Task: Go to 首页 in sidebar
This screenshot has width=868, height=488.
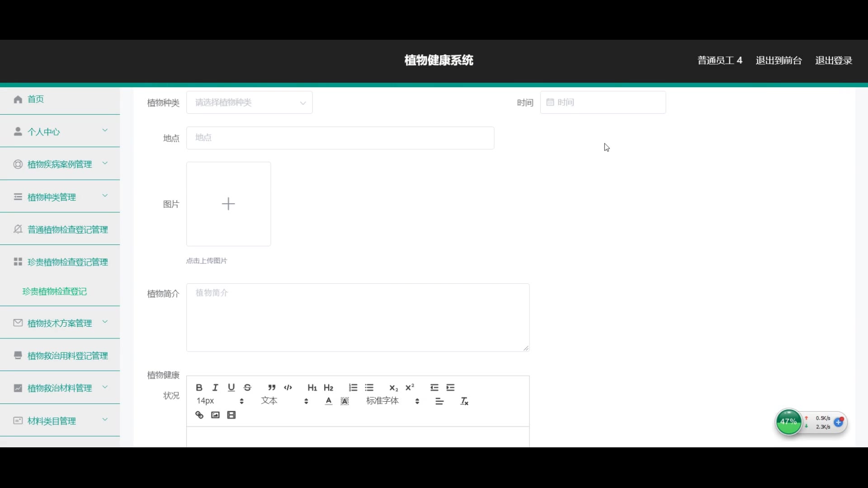Action: click(x=36, y=99)
